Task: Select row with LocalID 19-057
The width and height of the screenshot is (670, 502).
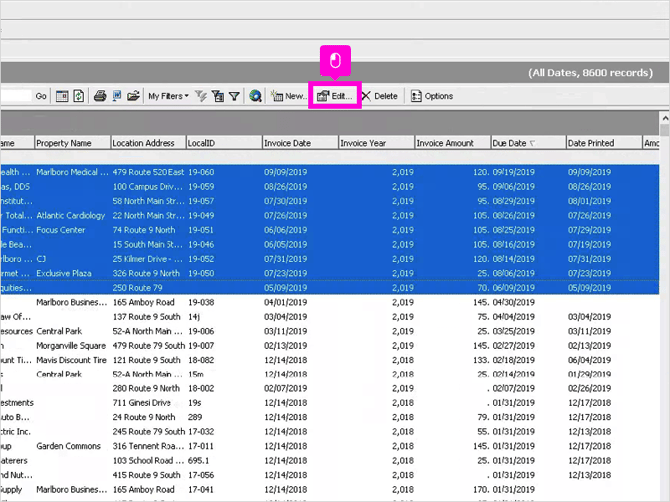Action: tap(329, 201)
